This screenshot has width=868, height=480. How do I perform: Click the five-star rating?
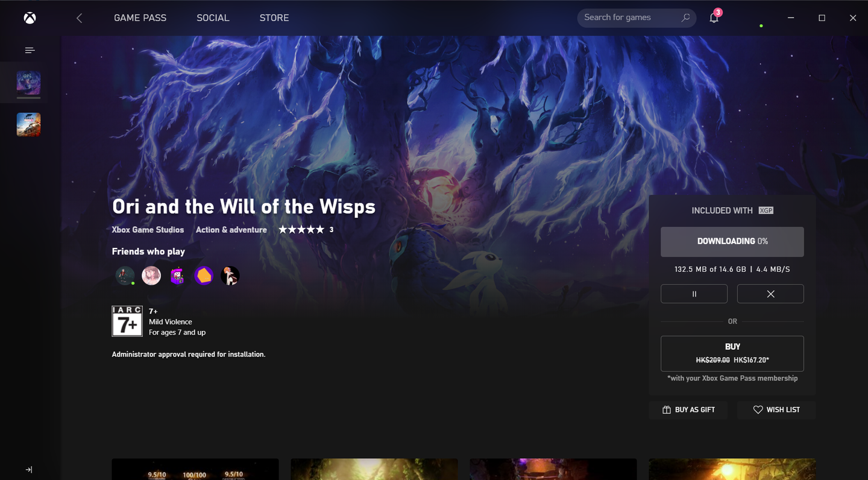click(x=301, y=230)
